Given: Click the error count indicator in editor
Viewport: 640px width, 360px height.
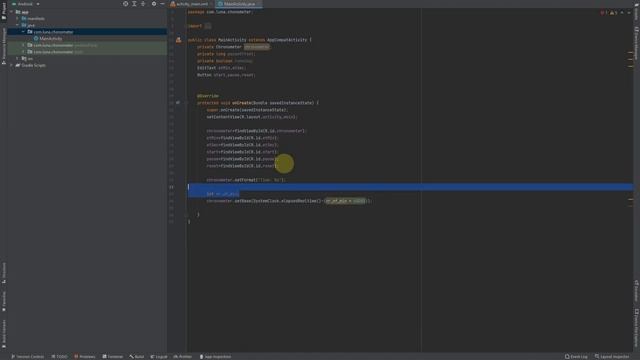Looking at the screenshot, I should [x=604, y=13].
